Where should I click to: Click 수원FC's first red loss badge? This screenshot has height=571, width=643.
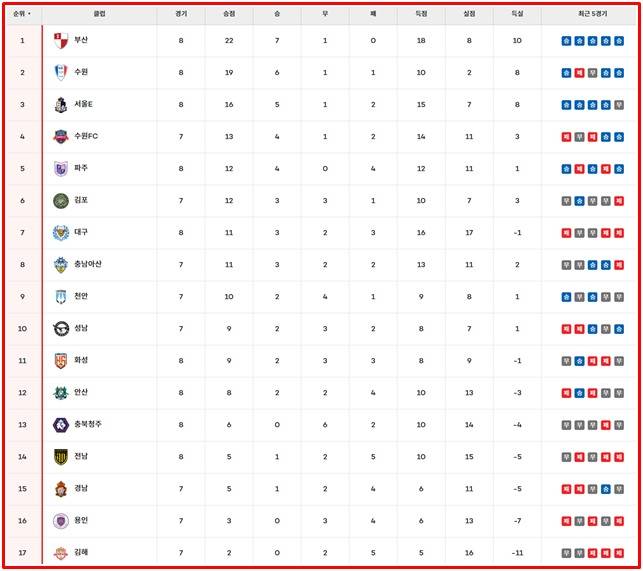(x=566, y=137)
